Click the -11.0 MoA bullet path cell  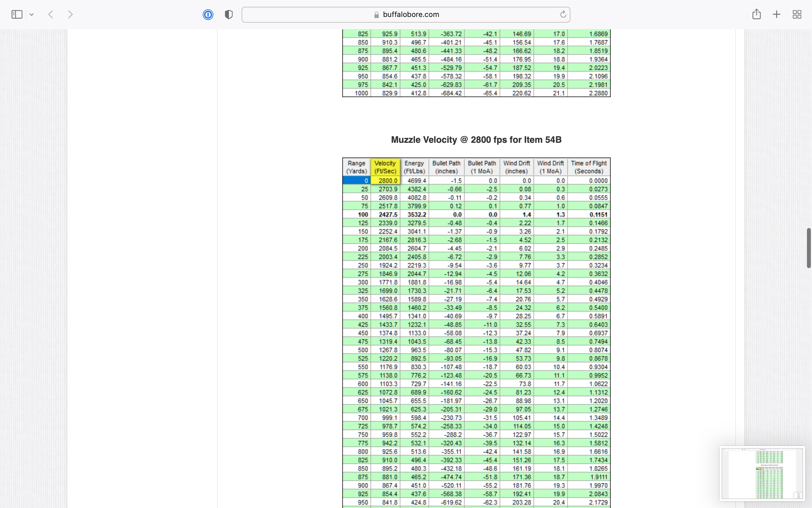(x=482, y=325)
